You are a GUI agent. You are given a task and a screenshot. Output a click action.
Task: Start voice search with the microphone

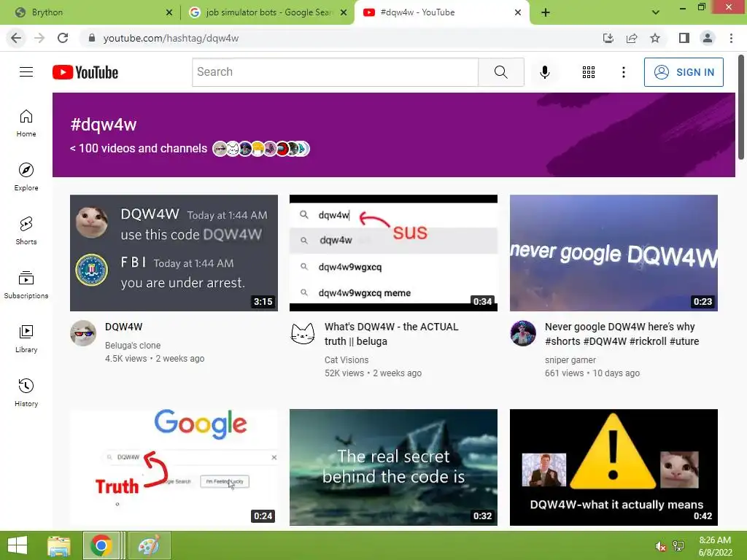[544, 72]
